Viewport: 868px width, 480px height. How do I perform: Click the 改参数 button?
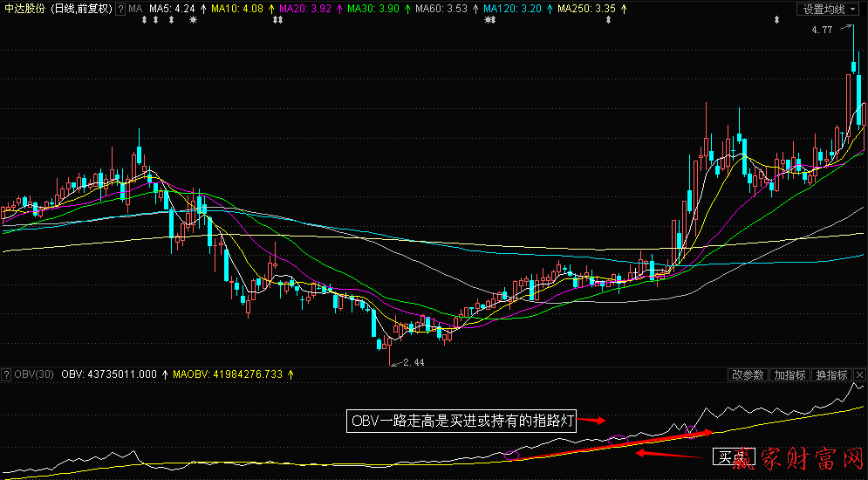(748, 374)
